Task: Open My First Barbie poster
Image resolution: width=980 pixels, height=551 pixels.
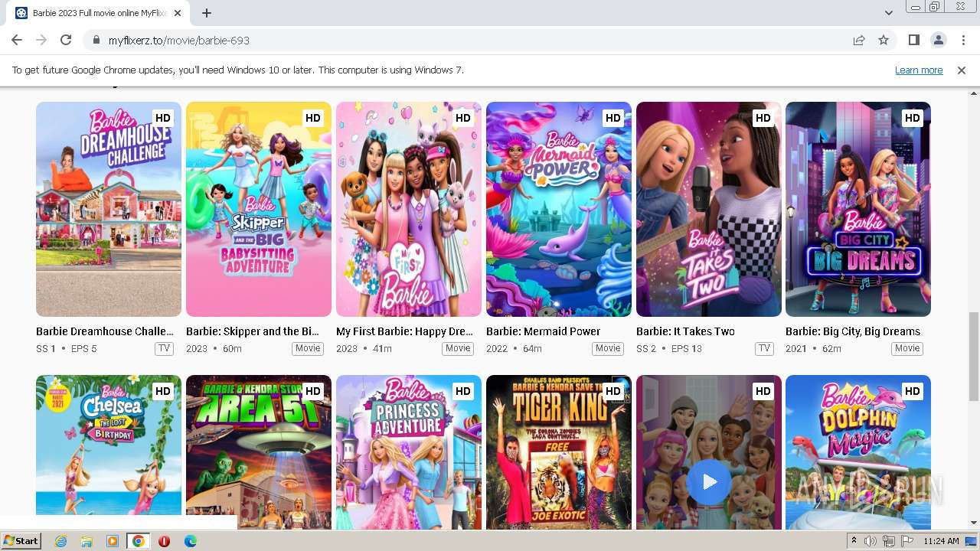Action: (x=409, y=209)
